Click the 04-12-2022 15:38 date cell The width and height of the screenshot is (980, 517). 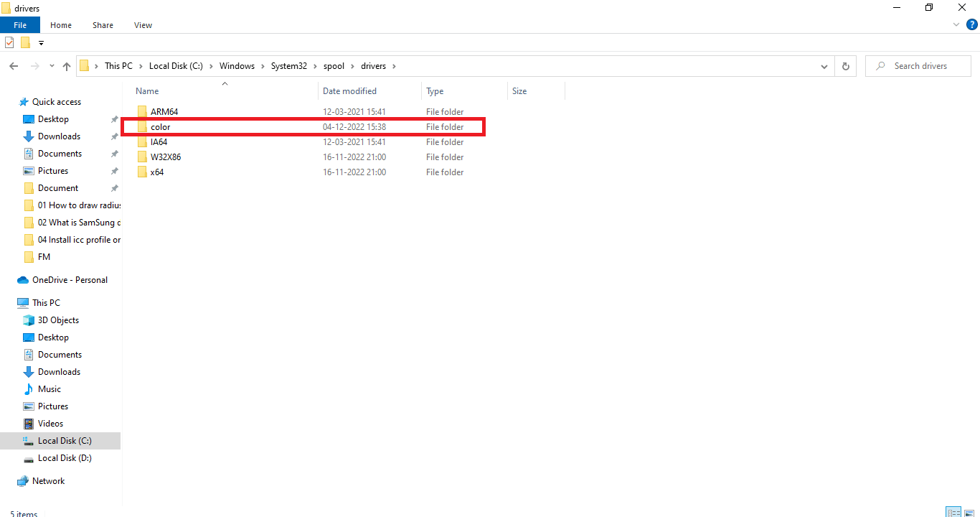(354, 127)
